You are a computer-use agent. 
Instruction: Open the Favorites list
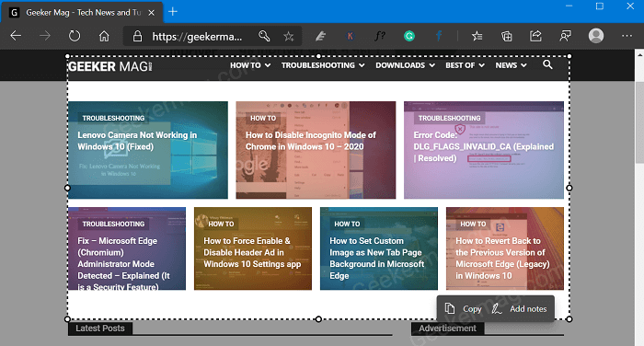click(x=477, y=36)
